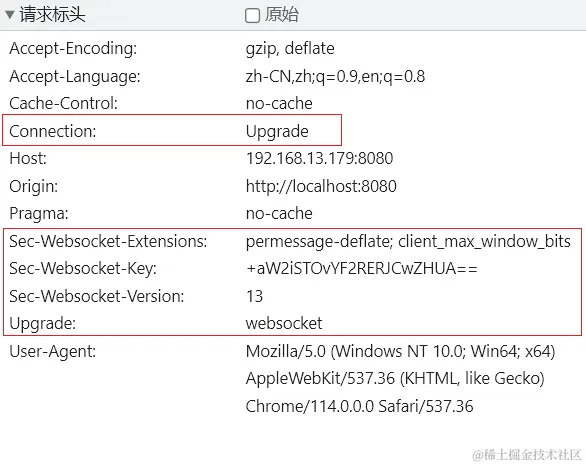
Task: Click the Connection header name
Action: (53, 131)
